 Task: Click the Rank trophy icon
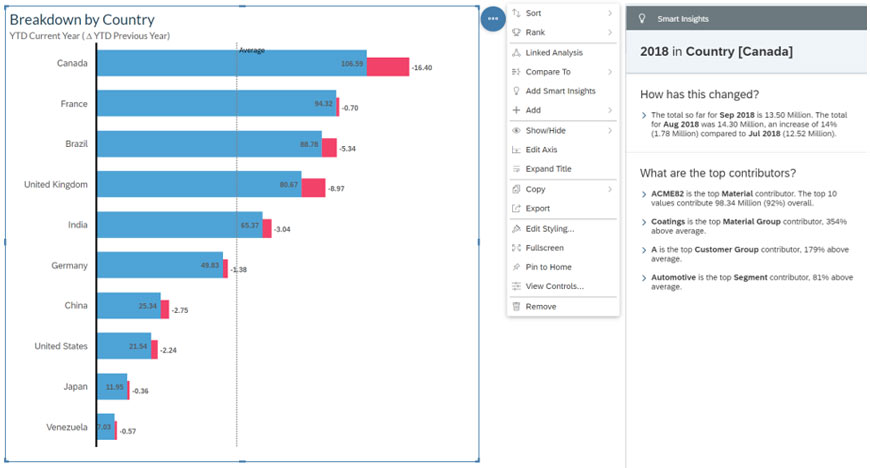pyautogui.click(x=516, y=32)
